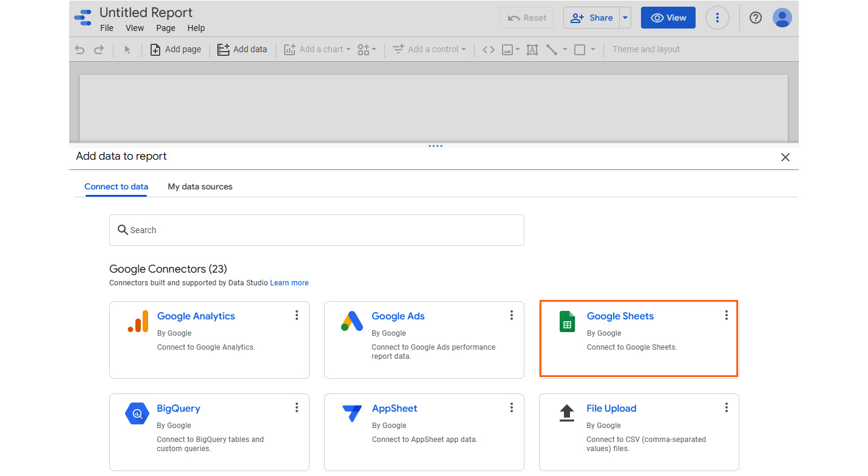The height and width of the screenshot is (476, 868).
Task: Click the search magnifier icon
Action: click(123, 230)
